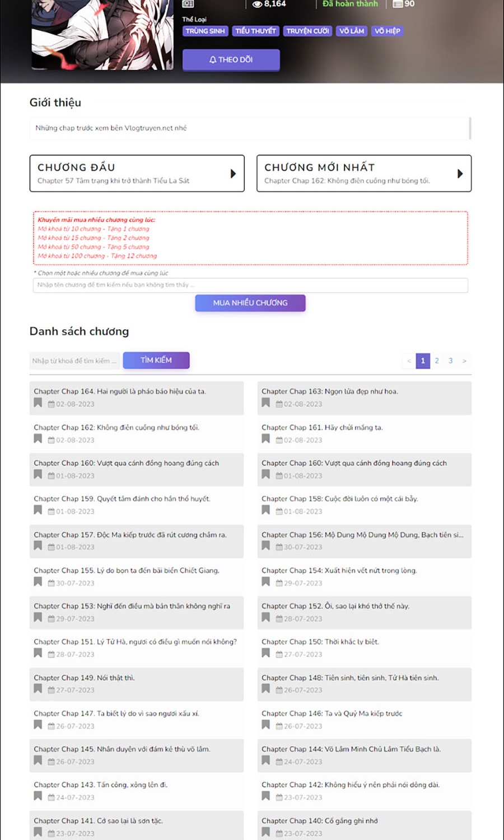Switch to page 2 of chapter list
The width and height of the screenshot is (504, 840).
coord(437,361)
